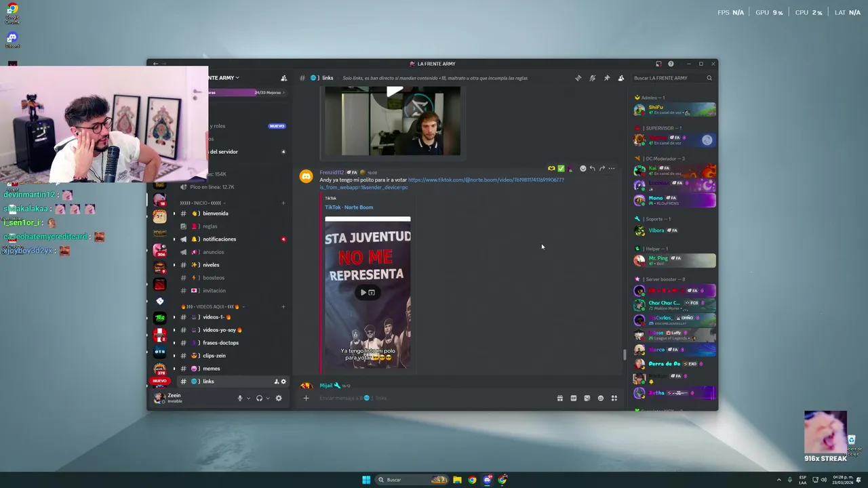The image size is (868, 488).
Task: Open the bienvenida channel
Action: pos(233,213)
